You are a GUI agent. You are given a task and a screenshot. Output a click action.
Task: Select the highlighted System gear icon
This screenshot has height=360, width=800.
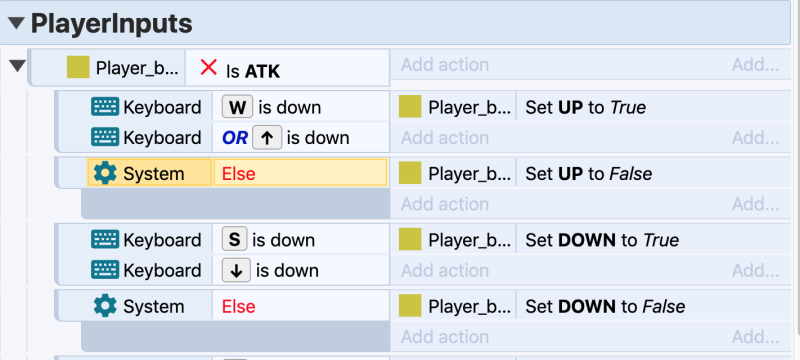[x=105, y=174]
